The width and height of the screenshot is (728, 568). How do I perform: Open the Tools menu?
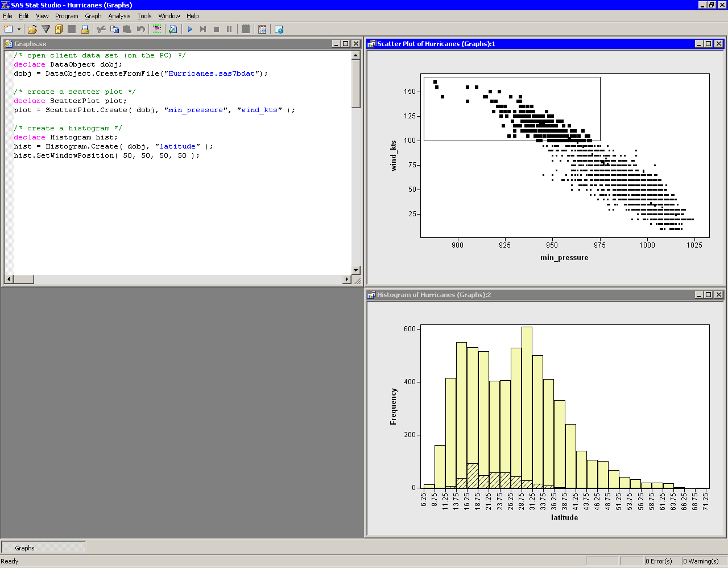point(144,16)
